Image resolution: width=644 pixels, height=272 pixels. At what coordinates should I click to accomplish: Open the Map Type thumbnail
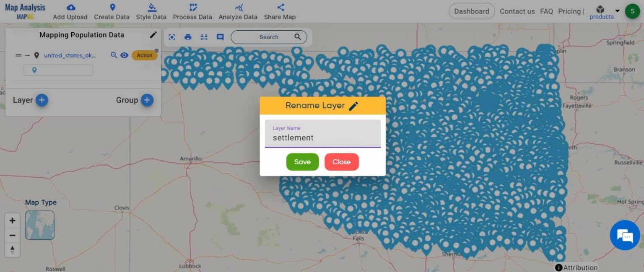click(x=39, y=225)
